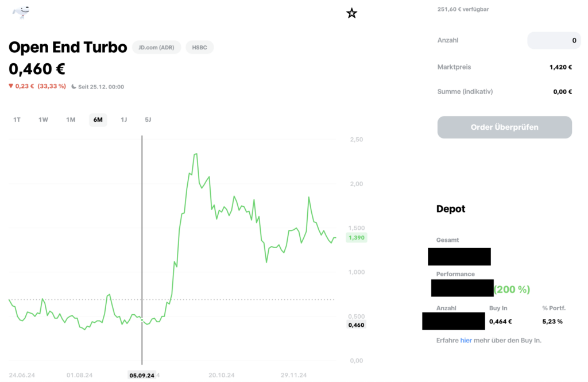Select the 1T chart timeframe
Screen dimensions: 588x382
pos(17,119)
